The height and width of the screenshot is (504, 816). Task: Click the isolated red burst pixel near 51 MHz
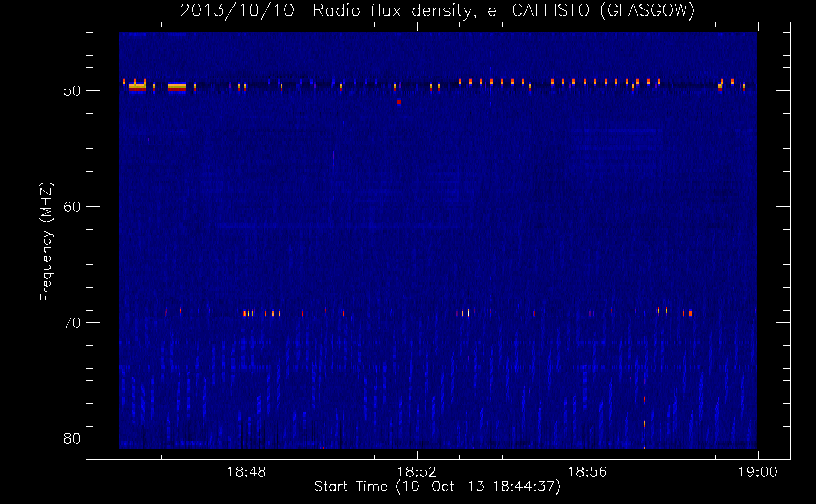[x=399, y=102]
